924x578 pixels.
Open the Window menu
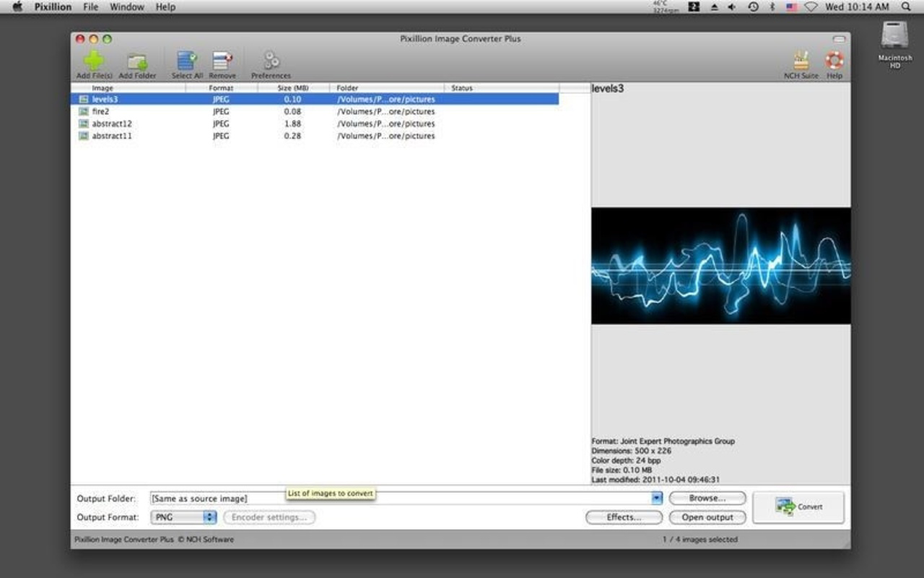[127, 7]
